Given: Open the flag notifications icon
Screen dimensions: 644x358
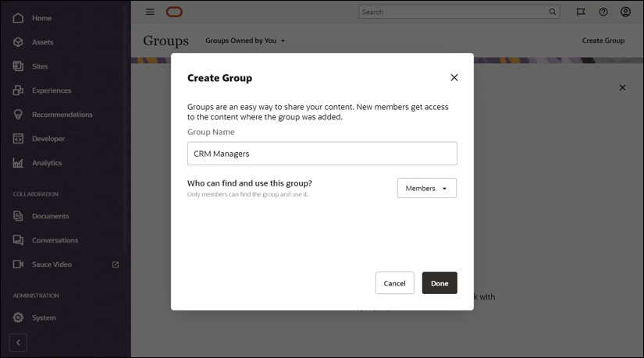Looking at the screenshot, I should pyautogui.click(x=581, y=12).
